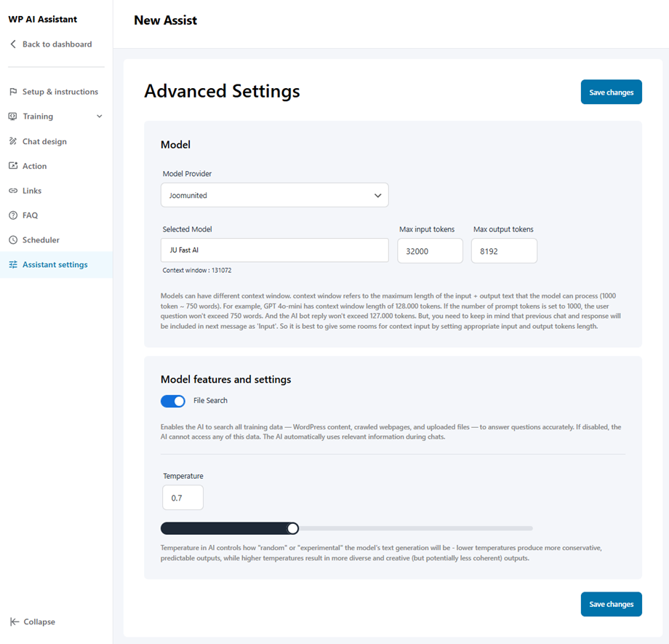The height and width of the screenshot is (644, 669).
Task: Click the back arrow next to Back to dashboard
Action: (12, 44)
